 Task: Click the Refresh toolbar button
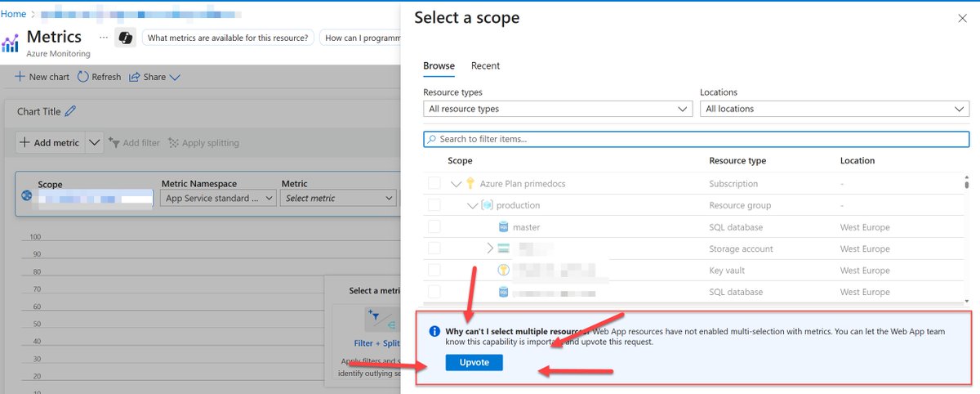point(99,77)
